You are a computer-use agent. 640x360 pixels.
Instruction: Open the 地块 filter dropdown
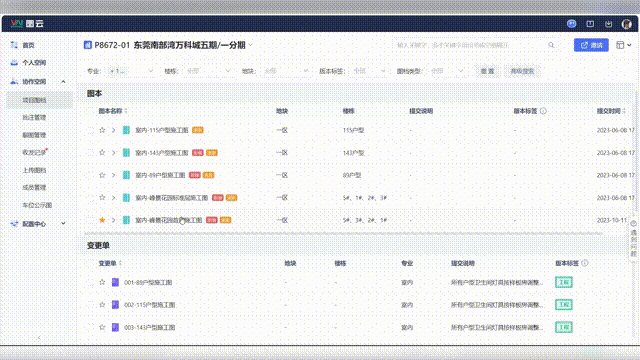pos(285,71)
